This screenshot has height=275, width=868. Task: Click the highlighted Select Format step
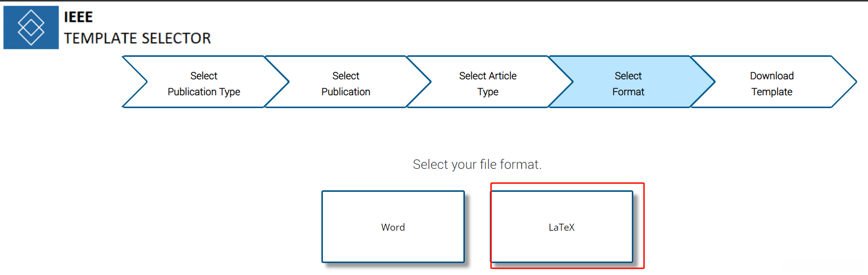628,83
